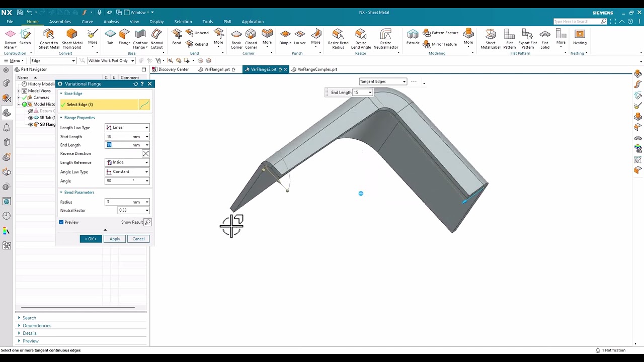Open Resize Bend Radius
644x362 pixels.
coord(338,38)
